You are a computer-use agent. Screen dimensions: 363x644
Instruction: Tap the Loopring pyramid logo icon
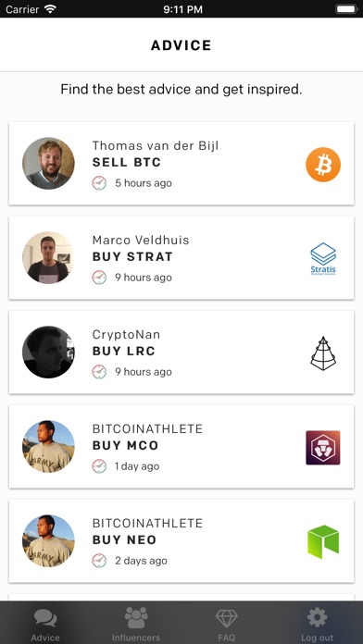323,353
